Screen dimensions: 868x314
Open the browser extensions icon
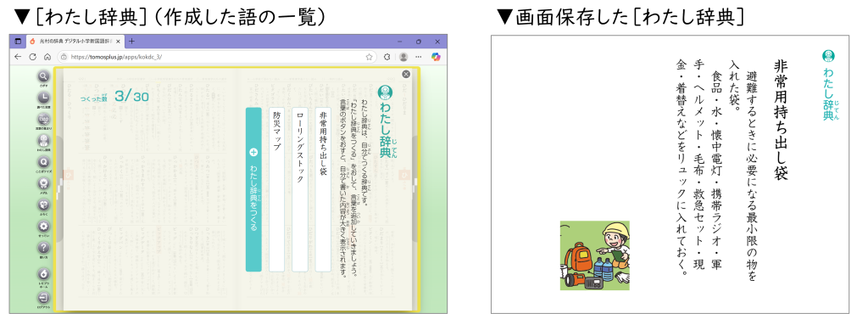387,57
